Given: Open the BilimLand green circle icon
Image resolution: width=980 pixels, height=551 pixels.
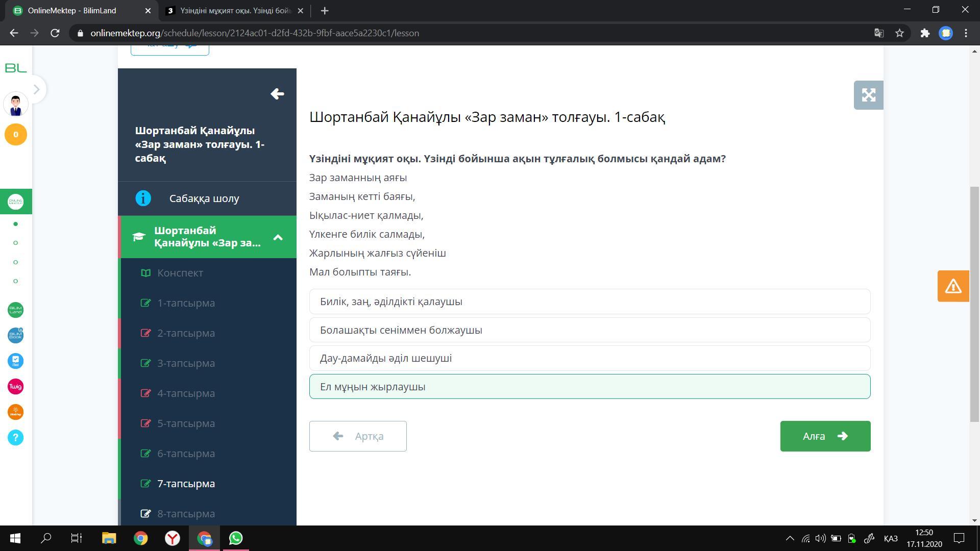Looking at the screenshot, I should click(15, 310).
